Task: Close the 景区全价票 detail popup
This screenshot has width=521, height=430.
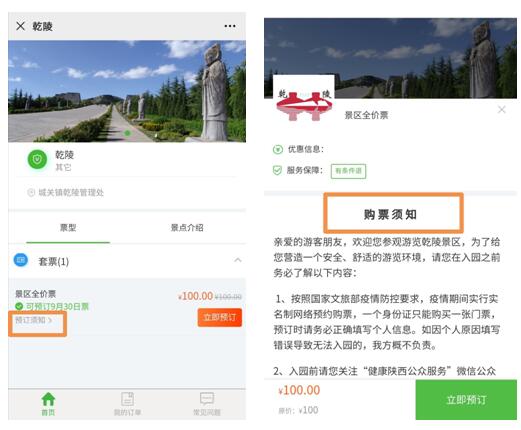Action: [x=502, y=109]
